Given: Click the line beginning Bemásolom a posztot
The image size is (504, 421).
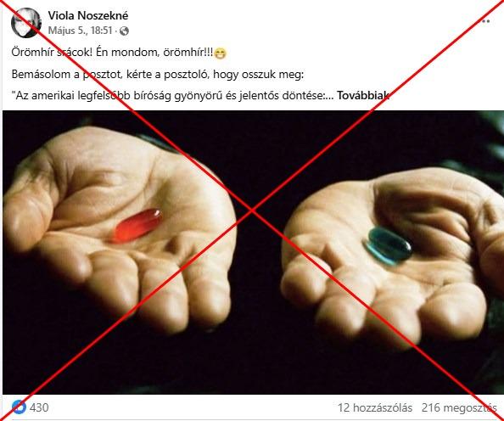Looking at the screenshot, I should coord(158,75).
